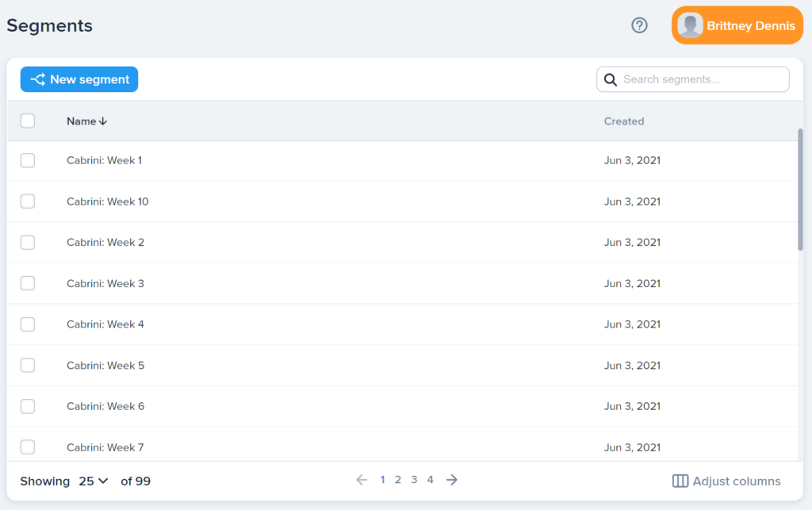Viewport: 812px width, 510px height.
Task: Toggle the select-all checkbox in header
Action: tap(28, 121)
